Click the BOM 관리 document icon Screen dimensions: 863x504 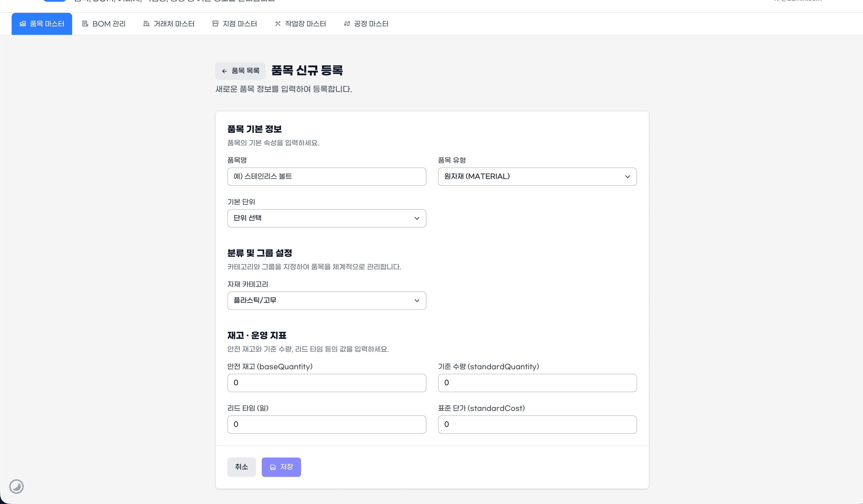(x=85, y=24)
